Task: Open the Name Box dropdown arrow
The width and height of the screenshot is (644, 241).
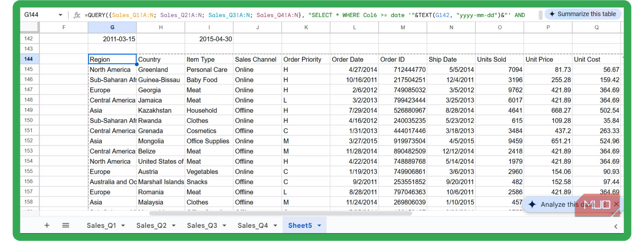Action: (60, 15)
